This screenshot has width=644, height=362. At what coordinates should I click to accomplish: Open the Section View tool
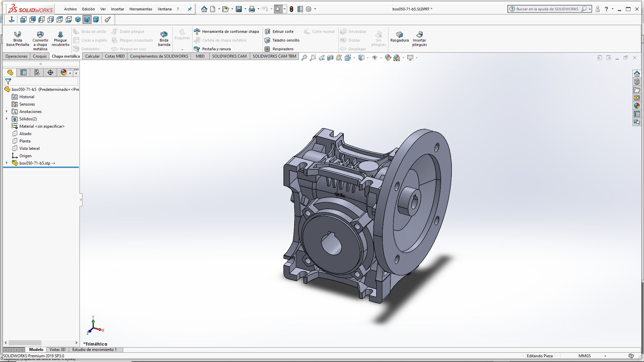tap(330, 58)
